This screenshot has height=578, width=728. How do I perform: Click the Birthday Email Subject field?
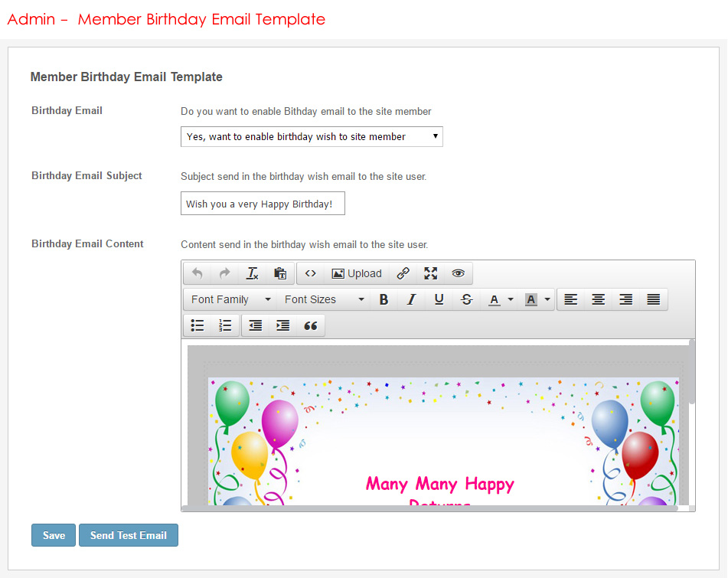263,204
